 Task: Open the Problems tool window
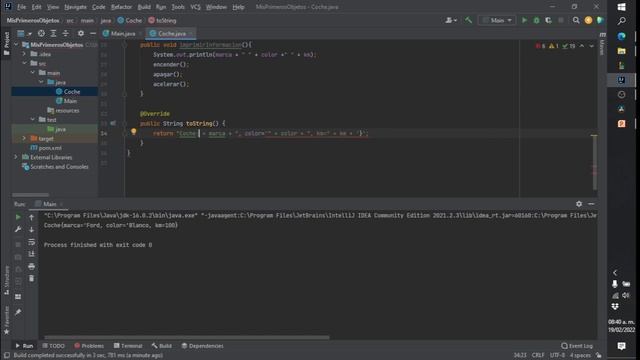[x=89, y=346]
